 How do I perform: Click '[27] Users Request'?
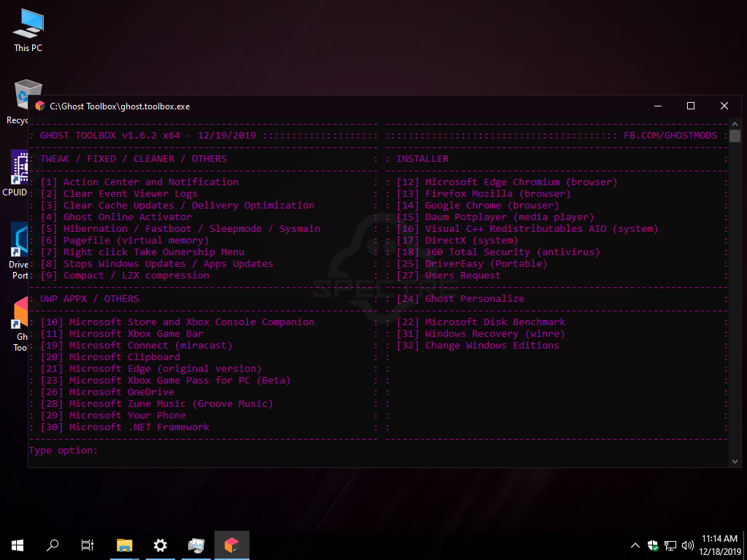[449, 275]
